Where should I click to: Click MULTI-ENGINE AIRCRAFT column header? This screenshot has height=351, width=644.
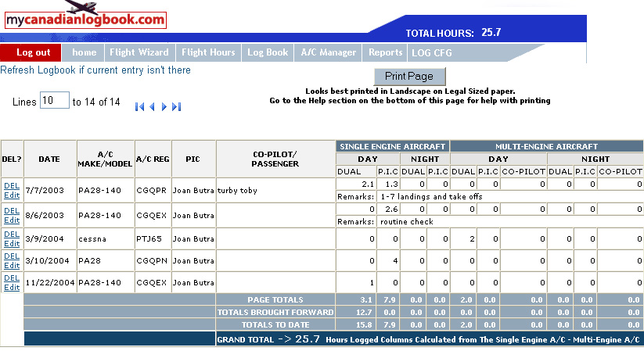(x=546, y=146)
